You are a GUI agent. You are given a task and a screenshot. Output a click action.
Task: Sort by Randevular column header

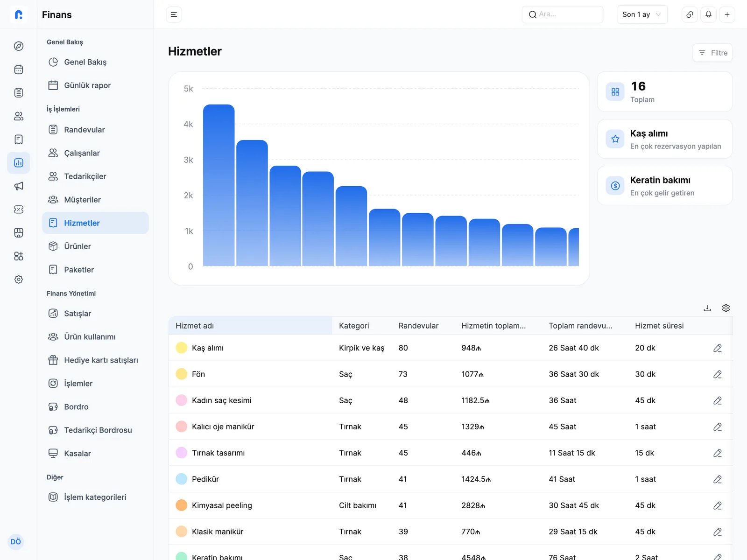pos(418,326)
